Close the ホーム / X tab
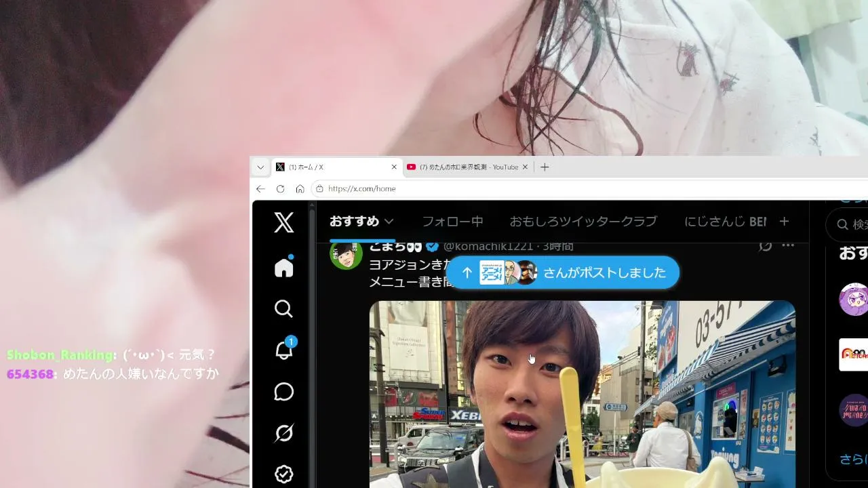This screenshot has width=868, height=488. tap(394, 167)
